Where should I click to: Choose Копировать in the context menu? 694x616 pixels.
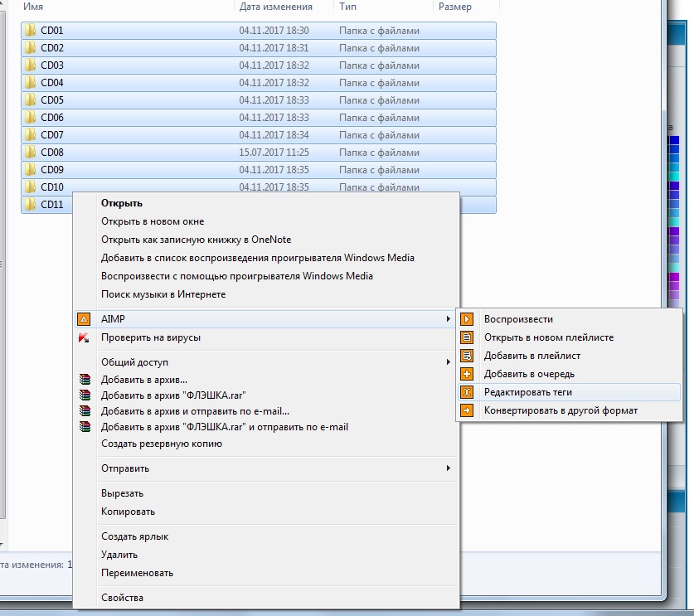128,512
